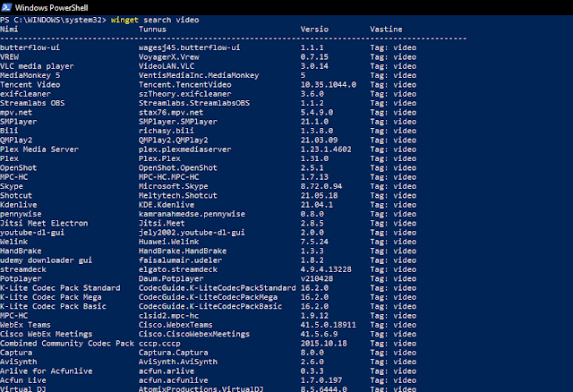Viewport: 573px width, 392px height.
Task: Click the 'Captura.Captura' package ID
Action: [173, 353]
